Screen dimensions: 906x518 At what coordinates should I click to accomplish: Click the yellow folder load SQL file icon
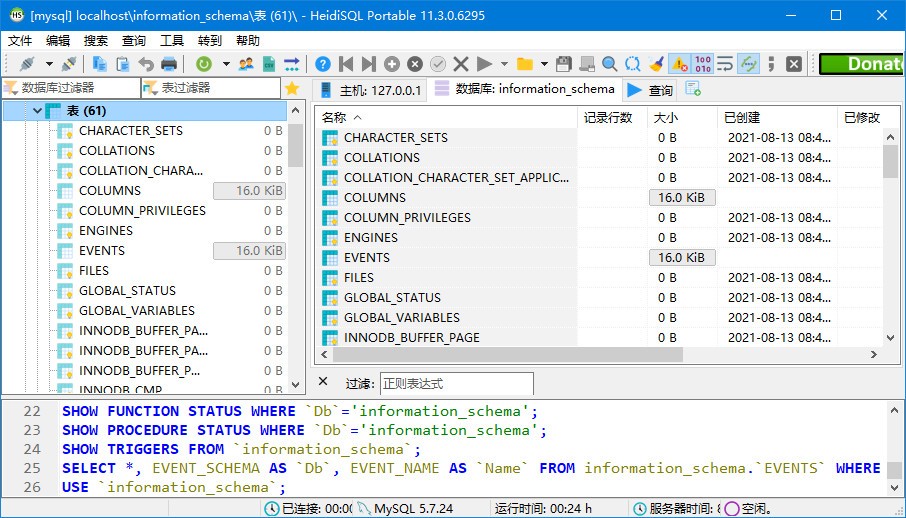click(x=525, y=64)
